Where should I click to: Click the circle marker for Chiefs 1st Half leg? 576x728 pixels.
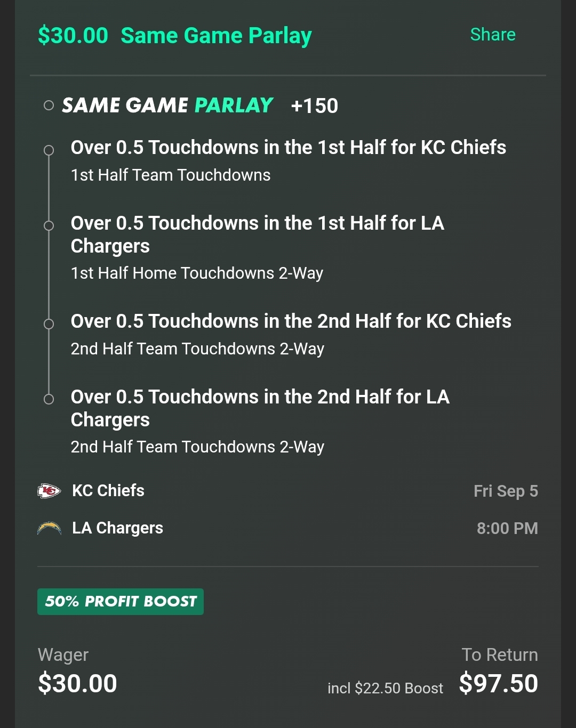49,150
